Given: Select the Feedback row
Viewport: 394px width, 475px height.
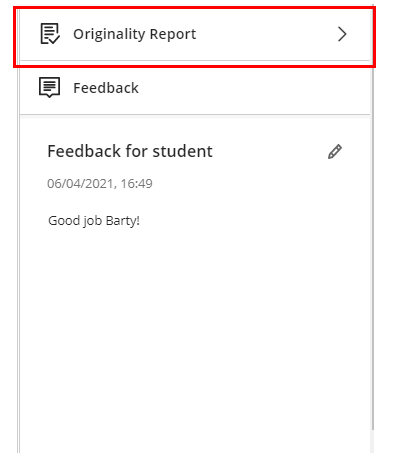Looking at the screenshot, I should pyautogui.click(x=195, y=88).
